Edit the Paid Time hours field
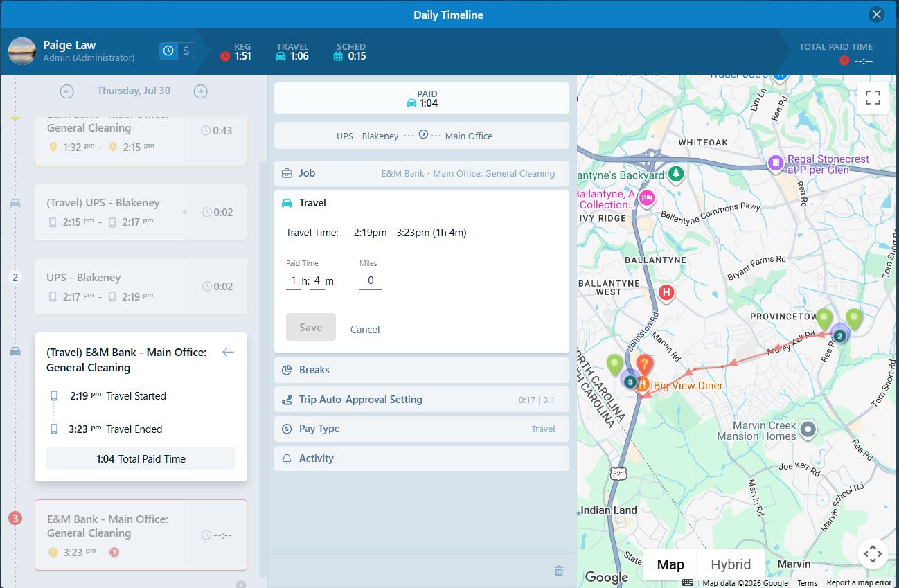This screenshot has width=899, height=588. (x=294, y=280)
